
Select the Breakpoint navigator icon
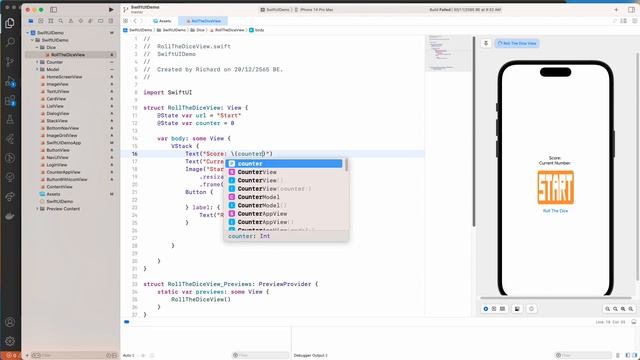click(x=100, y=21)
